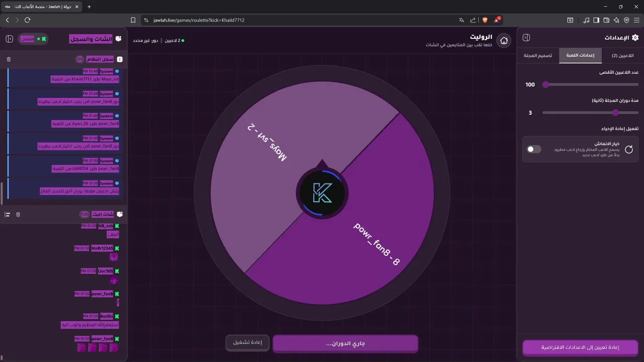644x362 pixels.
Task: Open the Brave Shields lion icon
Action: point(485,20)
